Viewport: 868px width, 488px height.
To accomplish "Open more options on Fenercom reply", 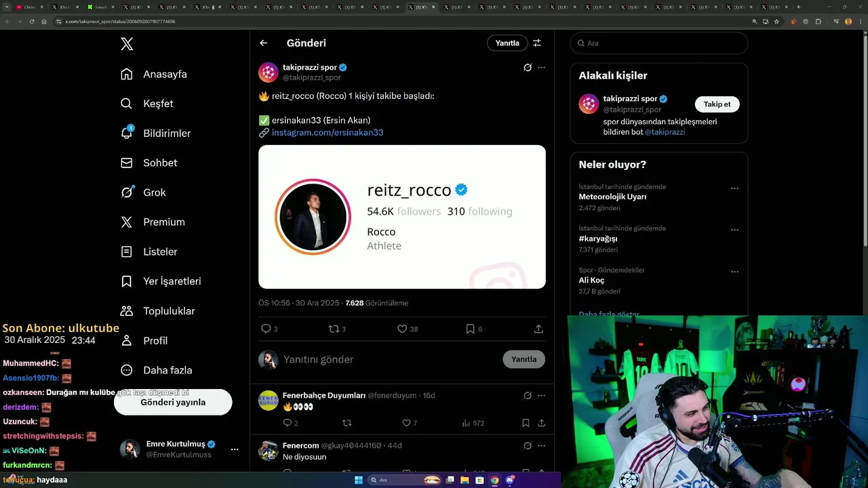I will click(541, 445).
